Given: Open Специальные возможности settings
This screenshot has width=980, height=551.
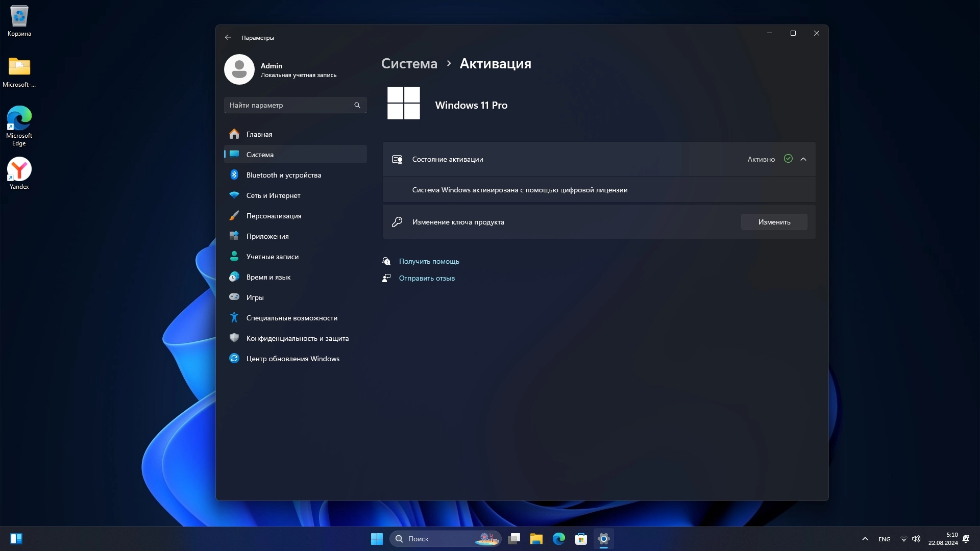Looking at the screenshot, I should click(291, 318).
